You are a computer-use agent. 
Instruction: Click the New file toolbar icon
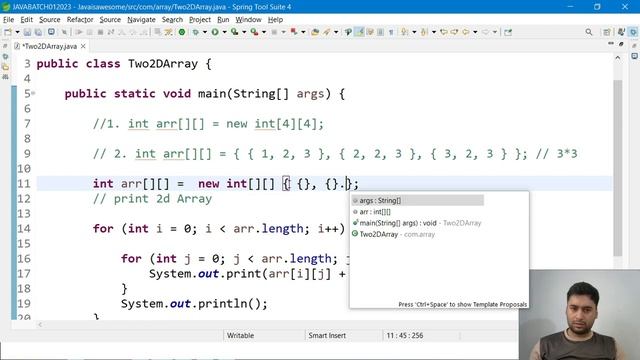8,32
